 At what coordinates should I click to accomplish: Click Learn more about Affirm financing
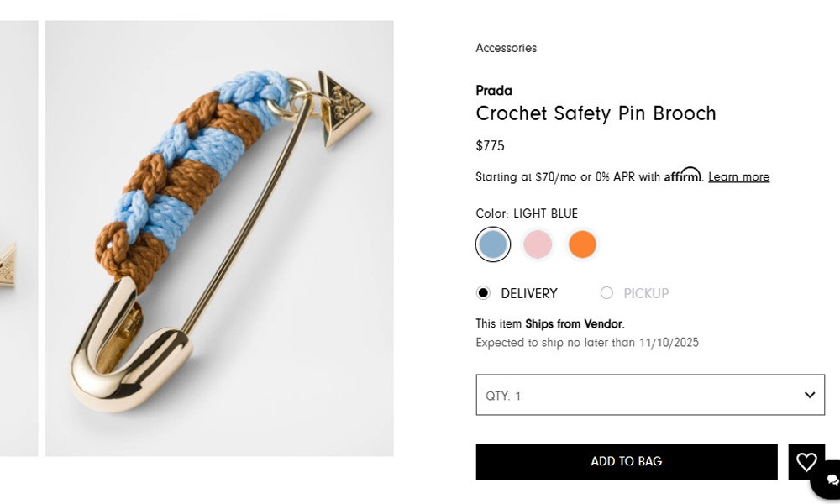pyautogui.click(x=738, y=177)
